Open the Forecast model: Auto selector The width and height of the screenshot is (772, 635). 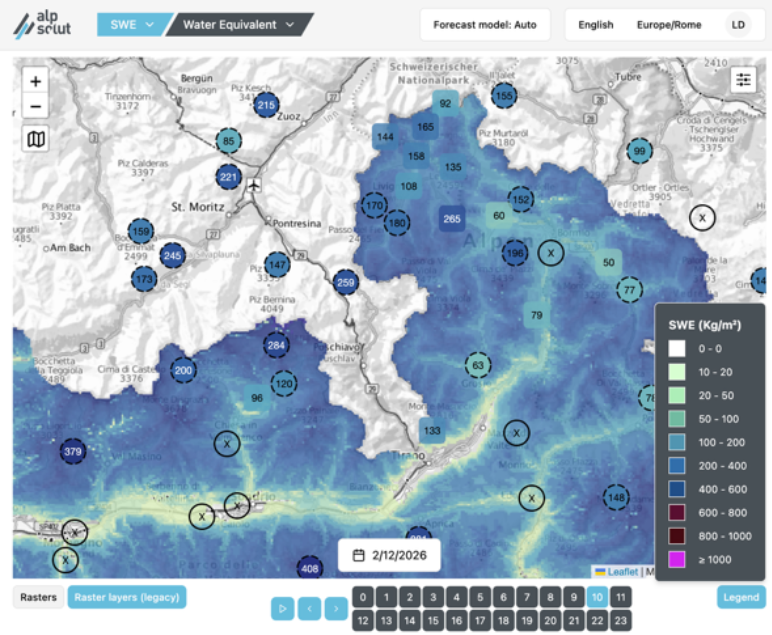tap(485, 25)
